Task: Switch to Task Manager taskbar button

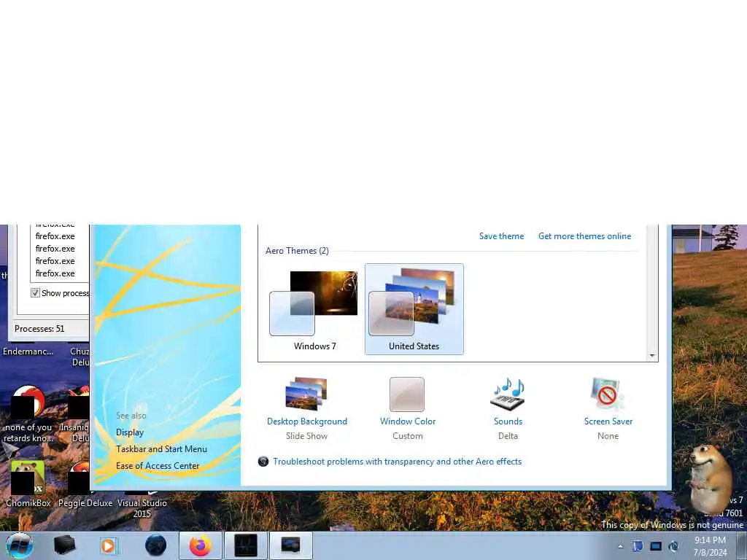Action: pos(246,545)
